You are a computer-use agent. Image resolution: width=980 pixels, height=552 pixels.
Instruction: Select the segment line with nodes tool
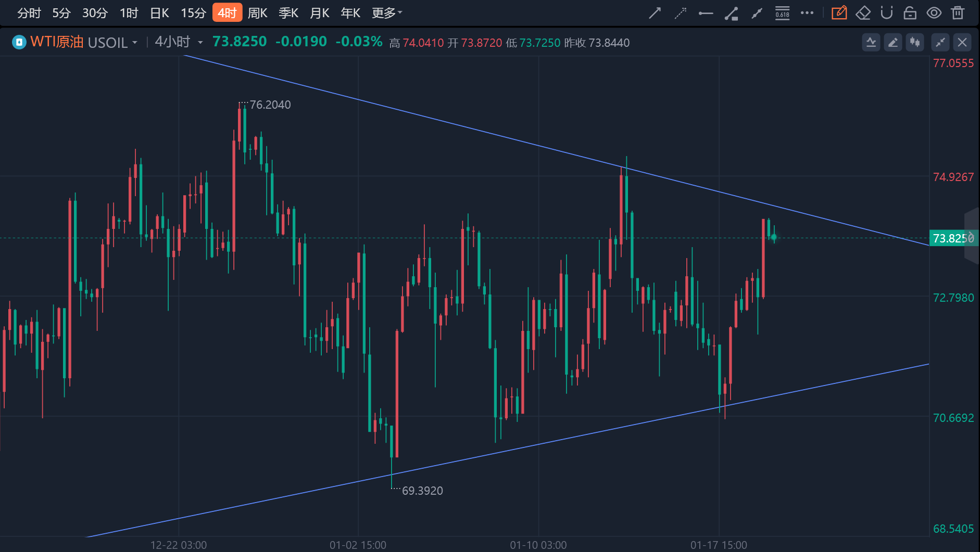(757, 13)
